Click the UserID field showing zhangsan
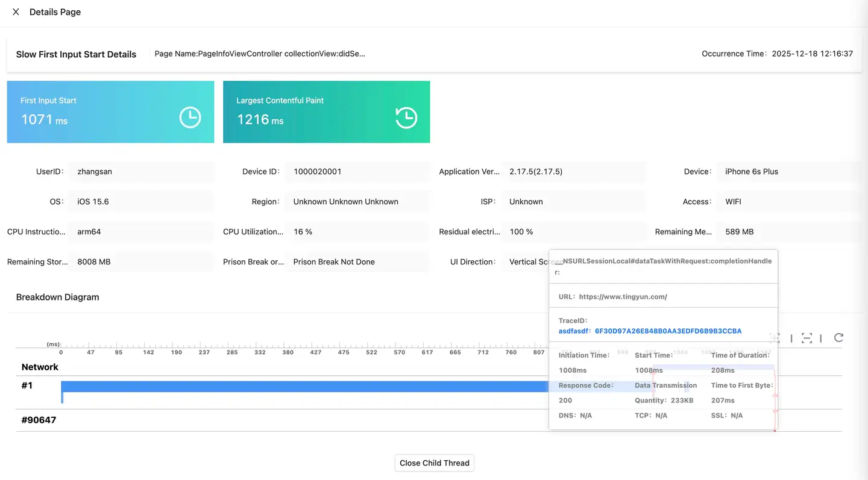Image resolution: width=868 pixels, height=480 pixels. tap(141, 172)
